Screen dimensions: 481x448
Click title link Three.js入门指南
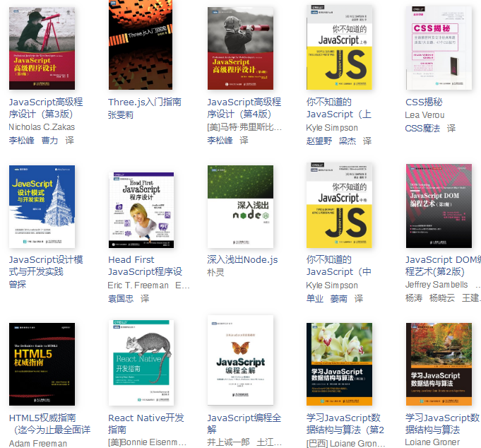point(145,102)
